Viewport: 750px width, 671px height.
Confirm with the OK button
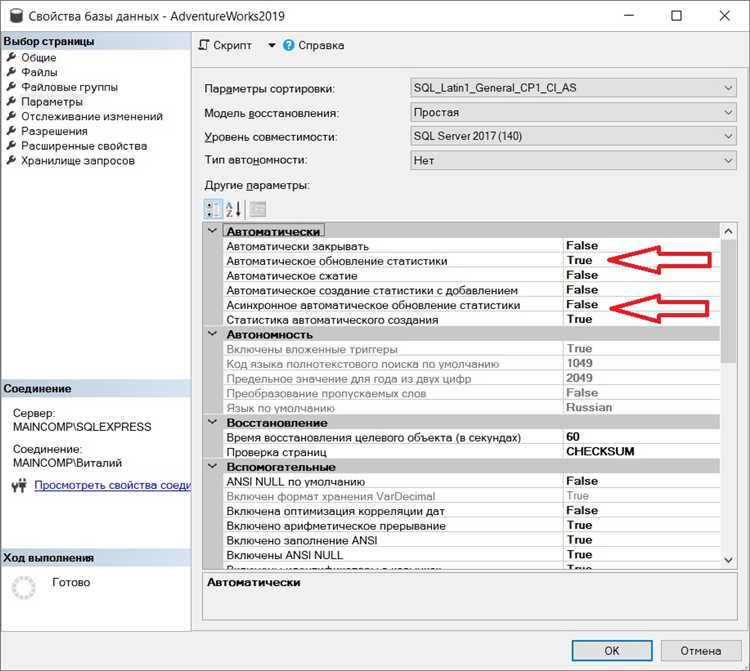click(x=612, y=651)
